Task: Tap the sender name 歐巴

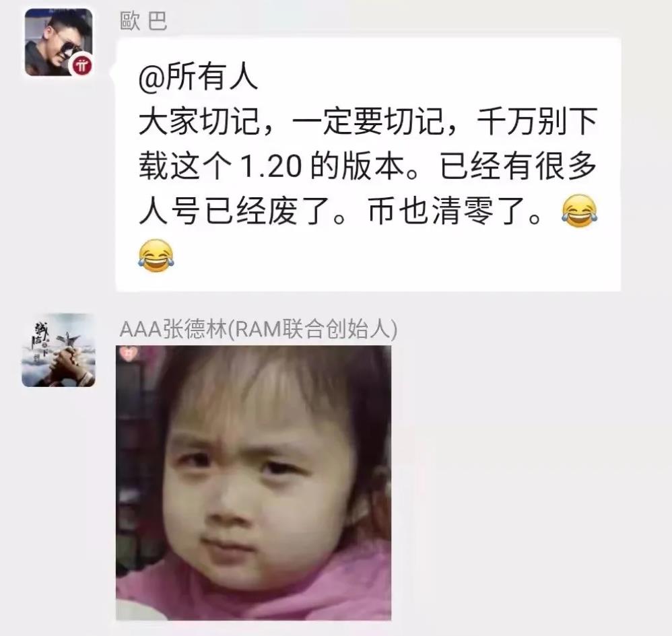Action: point(143,21)
